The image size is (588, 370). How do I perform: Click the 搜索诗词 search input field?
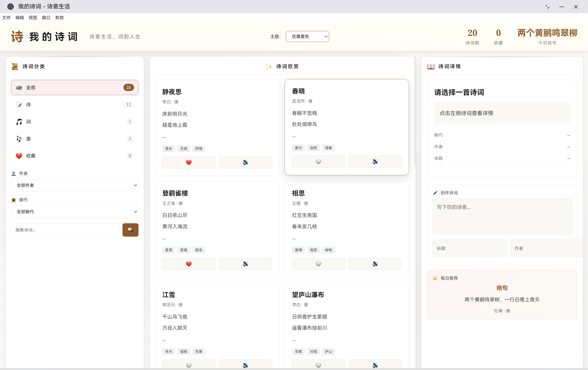65,230
